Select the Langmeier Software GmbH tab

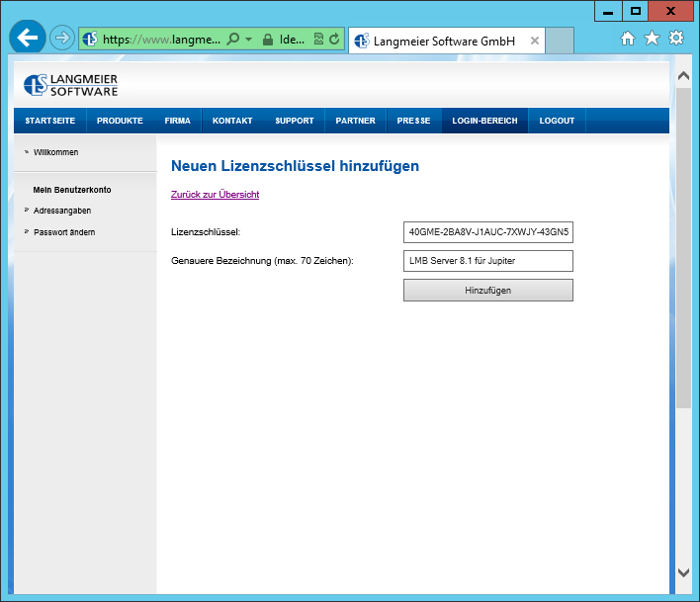[x=447, y=41]
